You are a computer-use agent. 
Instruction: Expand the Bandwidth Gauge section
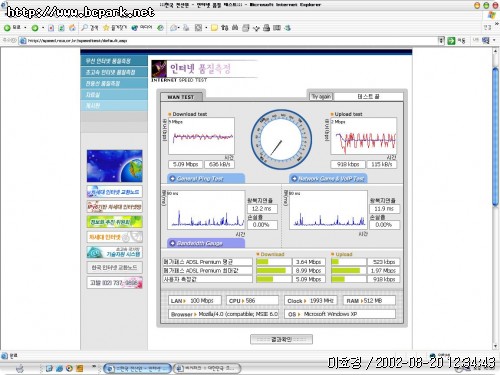[x=205, y=243]
